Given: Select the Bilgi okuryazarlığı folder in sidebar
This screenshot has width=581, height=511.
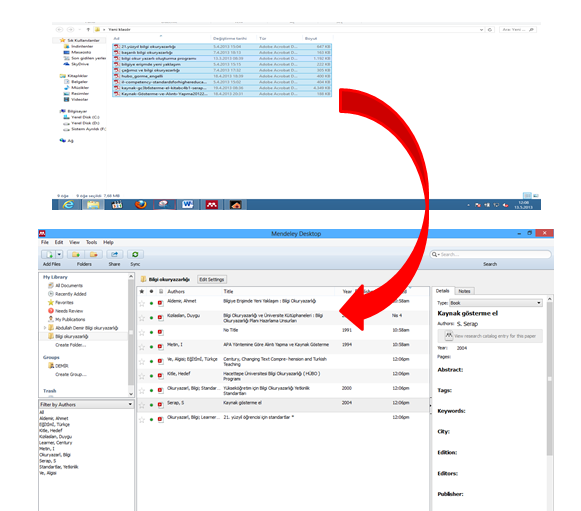Looking at the screenshot, I should [72, 336].
